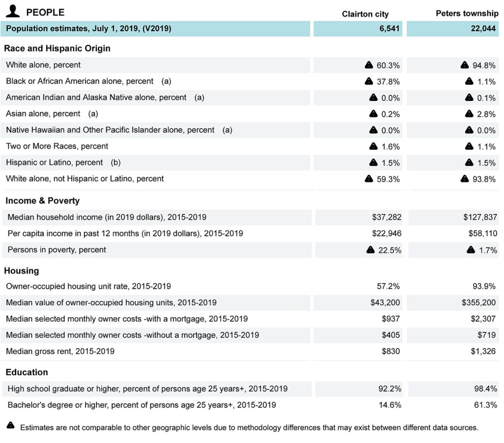
Task: Select the Clairton city column header
Action: 365,14
